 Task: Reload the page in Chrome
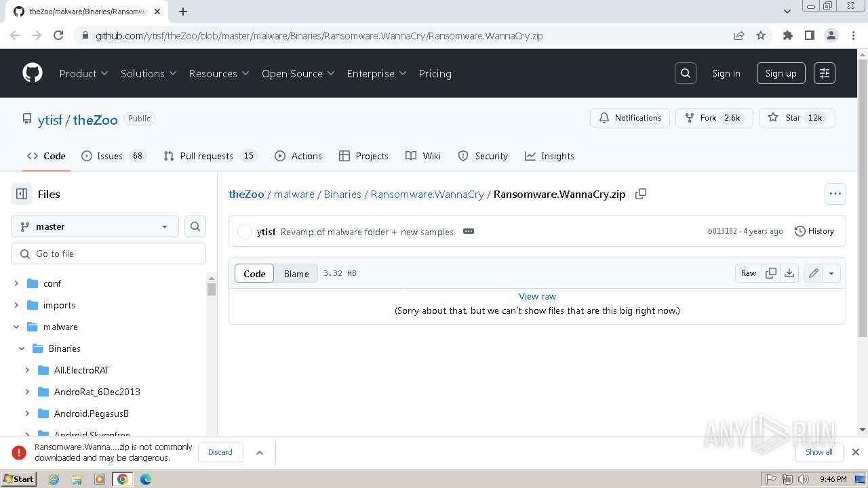(58, 35)
